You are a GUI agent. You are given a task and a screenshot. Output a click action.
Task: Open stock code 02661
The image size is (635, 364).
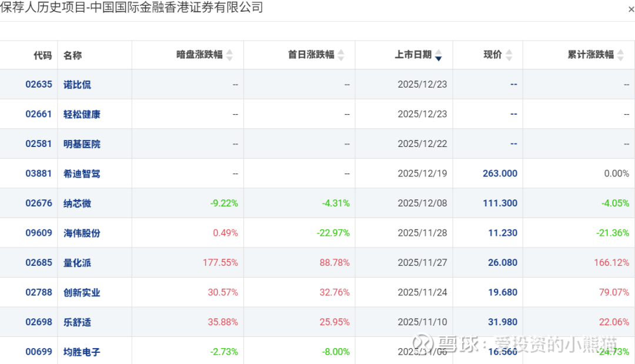(x=39, y=114)
